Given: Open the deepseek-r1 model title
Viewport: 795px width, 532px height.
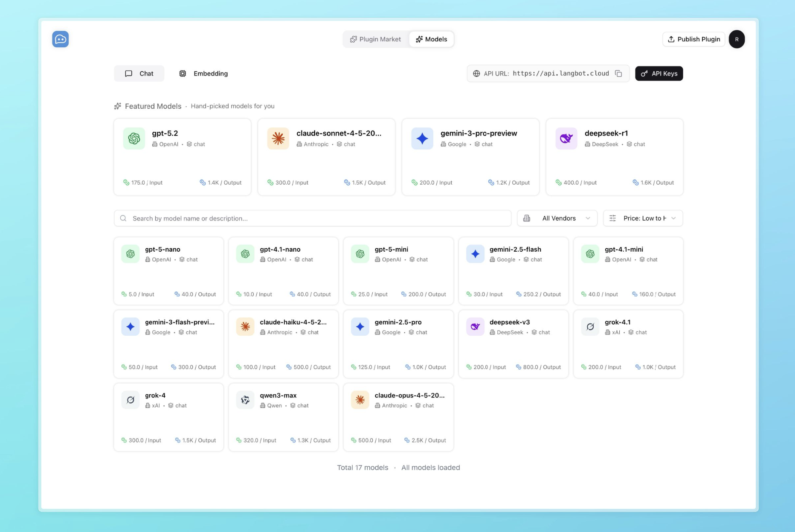Looking at the screenshot, I should [606, 133].
